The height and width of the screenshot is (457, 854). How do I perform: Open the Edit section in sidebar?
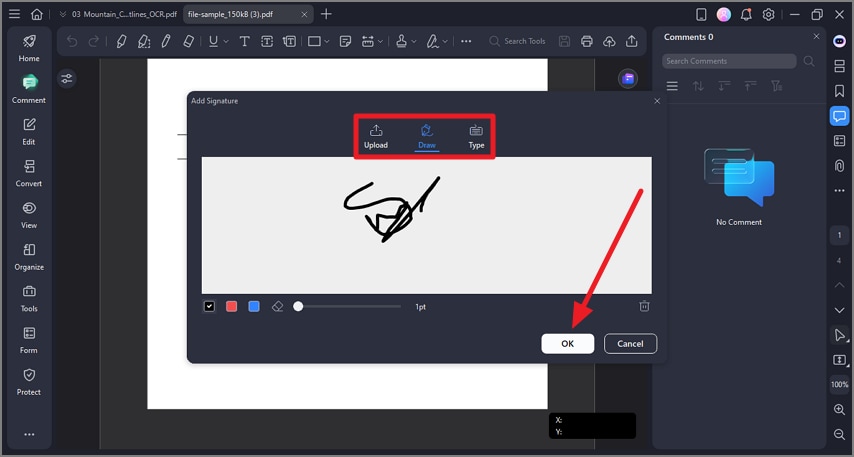click(29, 132)
